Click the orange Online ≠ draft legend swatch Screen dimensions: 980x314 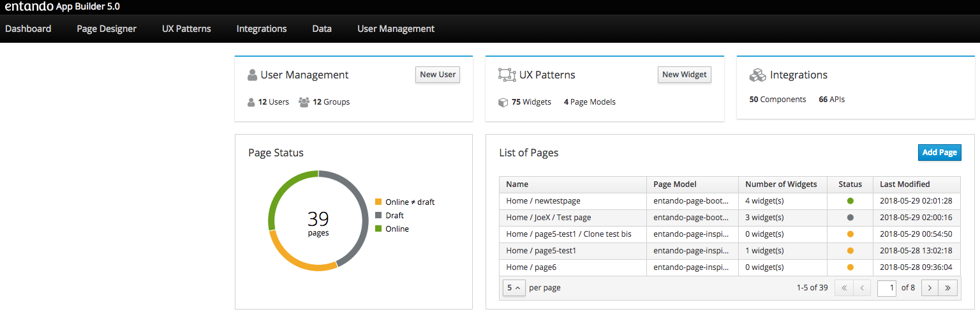[378, 202]
